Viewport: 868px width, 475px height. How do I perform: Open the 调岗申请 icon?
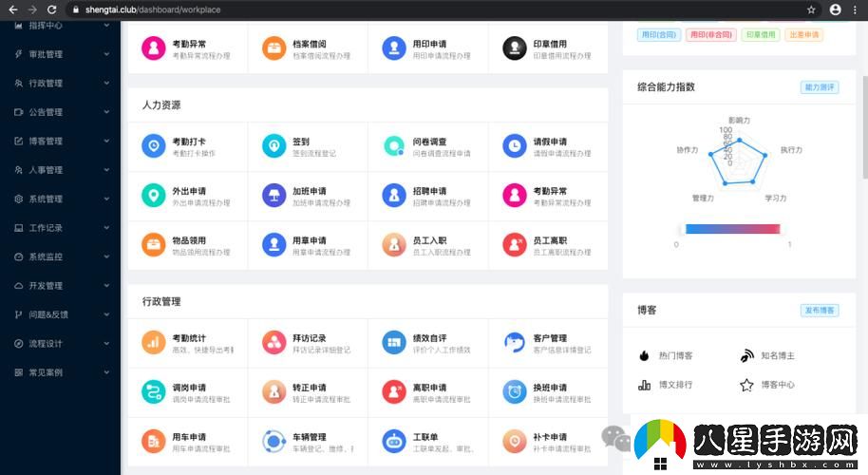tap(154, 392)
